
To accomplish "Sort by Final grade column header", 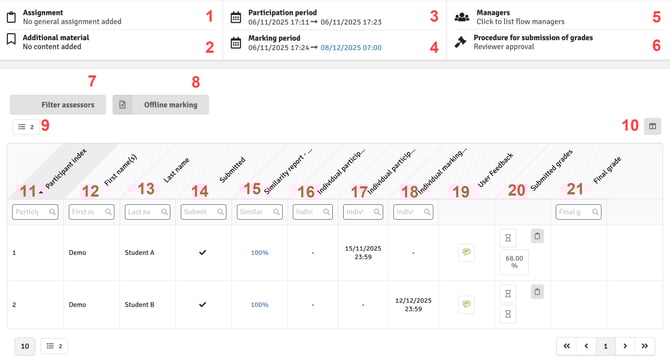I will pyautogui.click(x=607, y=170).
